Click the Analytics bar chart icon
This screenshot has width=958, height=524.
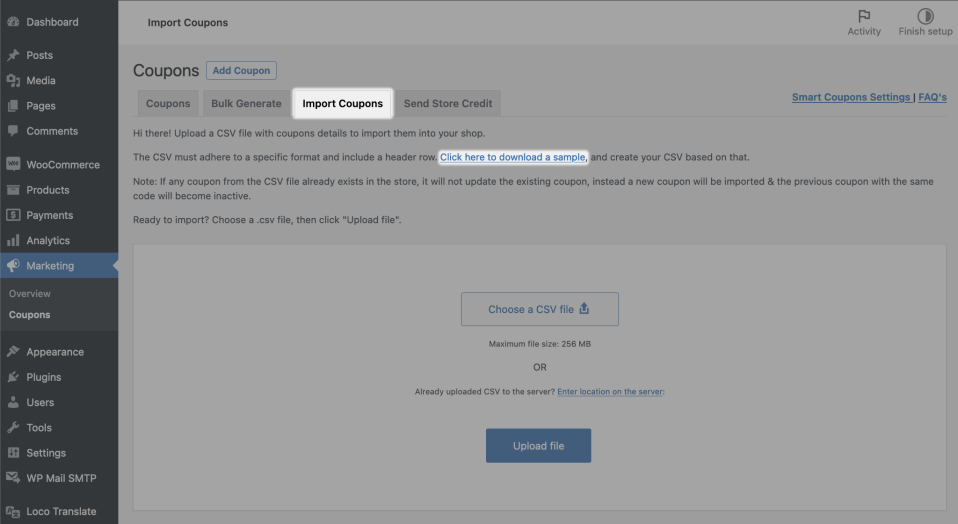[13, 240]
